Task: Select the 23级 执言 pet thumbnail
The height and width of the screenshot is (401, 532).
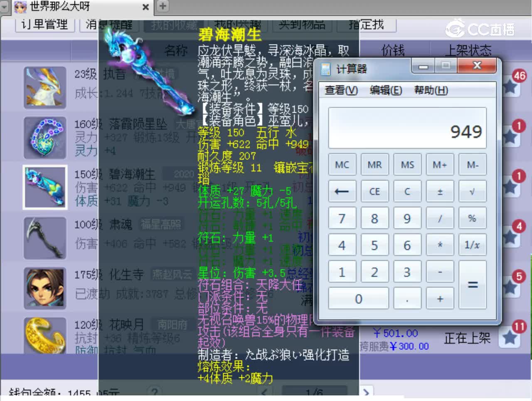Action: [45, 87]
